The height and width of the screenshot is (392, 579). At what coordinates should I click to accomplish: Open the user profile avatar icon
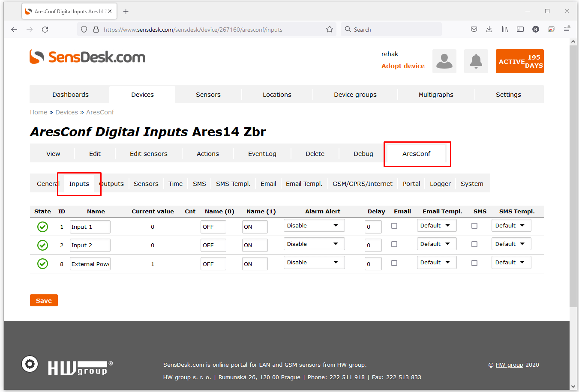click(444, 61)
